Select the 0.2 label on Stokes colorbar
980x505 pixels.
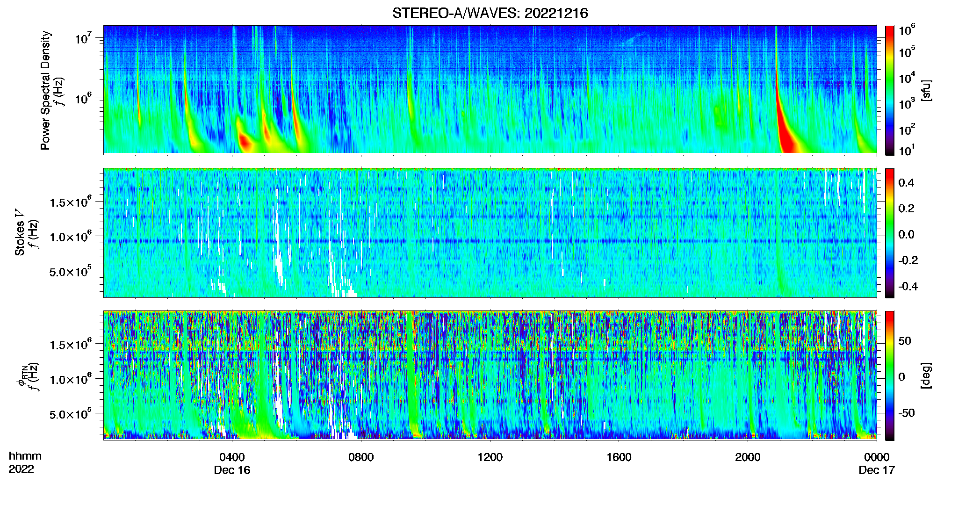pyautogui.click(x=906, y=209)
